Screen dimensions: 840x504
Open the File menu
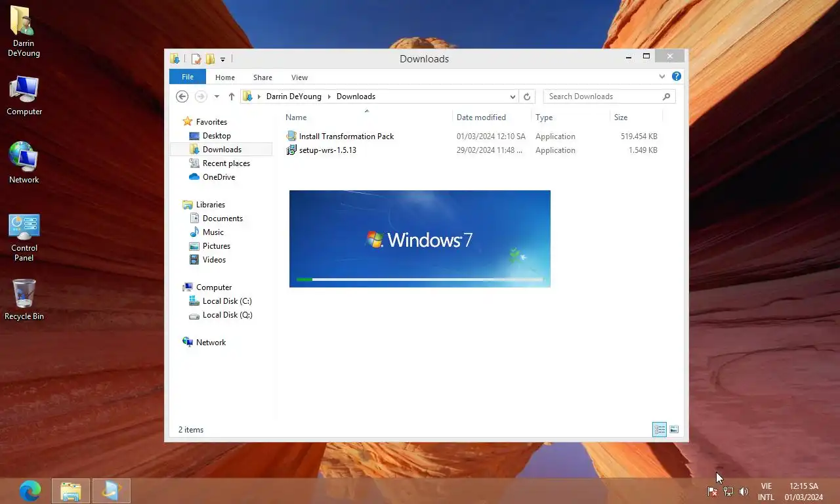188,77
